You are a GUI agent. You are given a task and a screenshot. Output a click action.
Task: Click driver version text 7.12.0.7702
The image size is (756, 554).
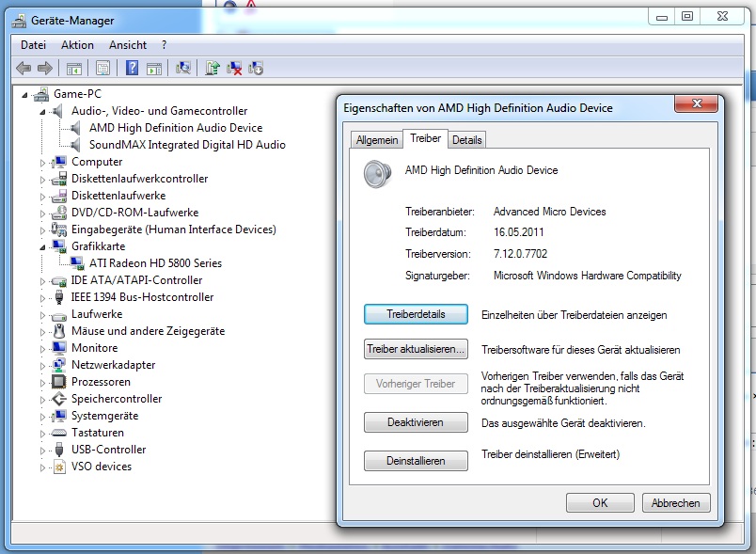coord(520,254)
